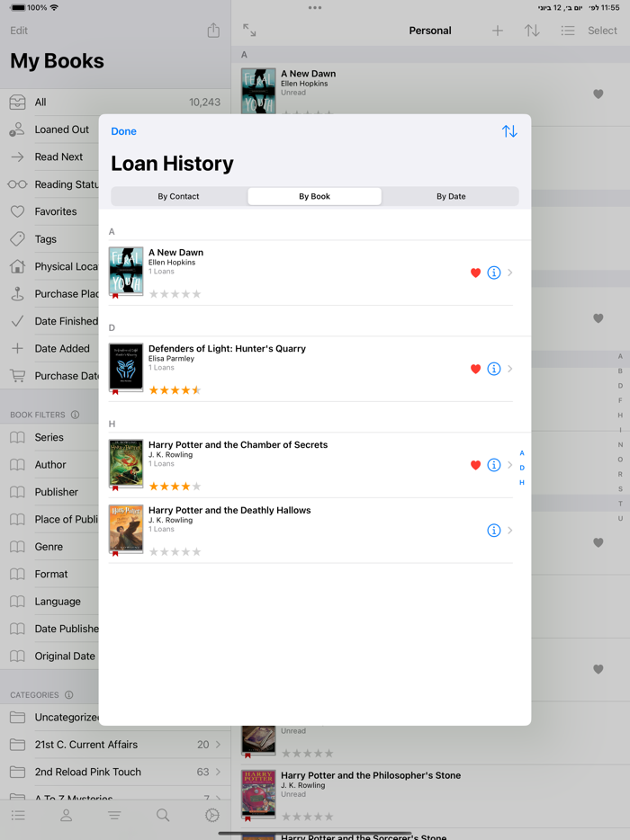This screenshot has width=630, height=840.
Task: Tap Edit in My Books sidebar
Action: 19,31
